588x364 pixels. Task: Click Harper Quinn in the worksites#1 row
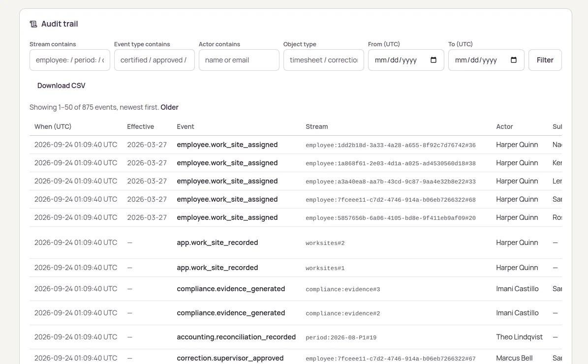pos(517,268)
